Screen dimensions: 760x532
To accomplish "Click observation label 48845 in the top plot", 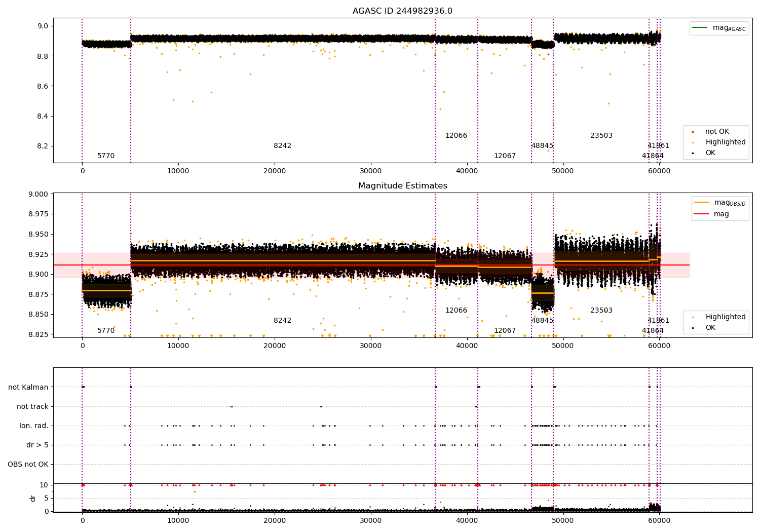I will (x=542, y=146).
